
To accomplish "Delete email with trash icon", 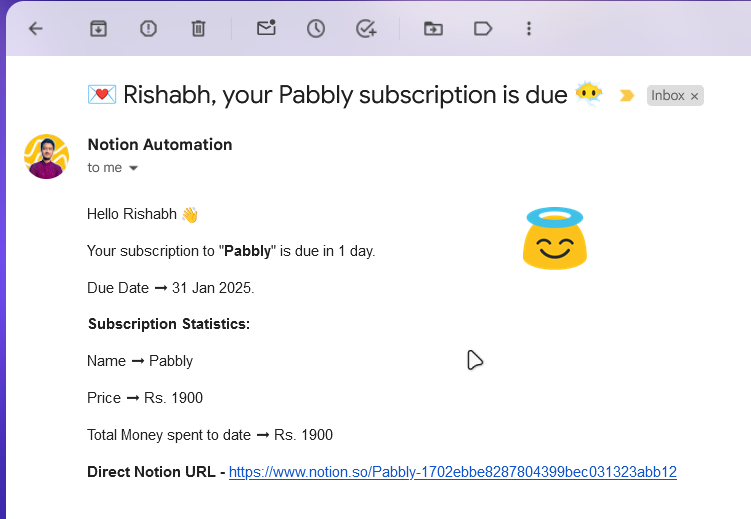I will point(198,29).
